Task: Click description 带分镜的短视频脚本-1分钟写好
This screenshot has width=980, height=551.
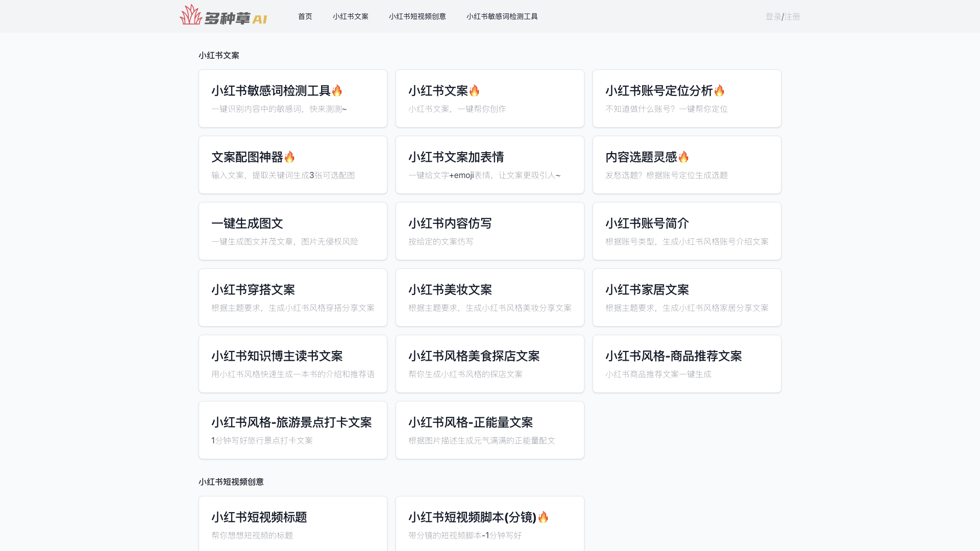Action: (x=465, y=535)
